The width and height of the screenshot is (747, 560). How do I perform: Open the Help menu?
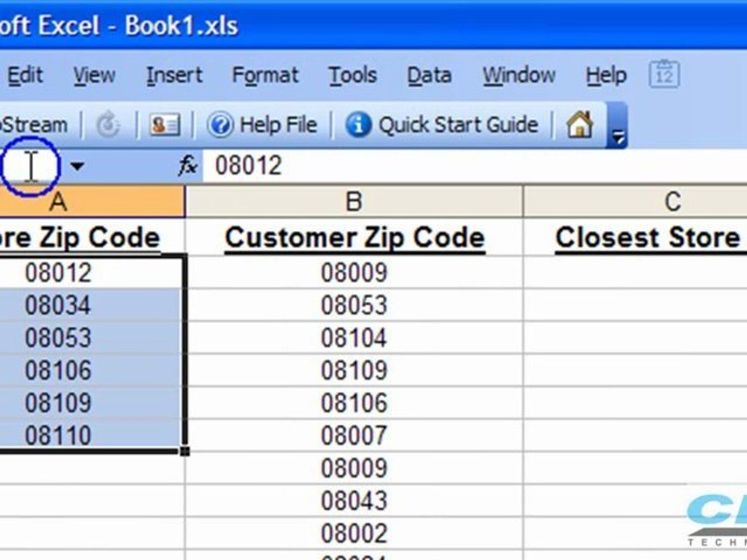coord(606,76)
